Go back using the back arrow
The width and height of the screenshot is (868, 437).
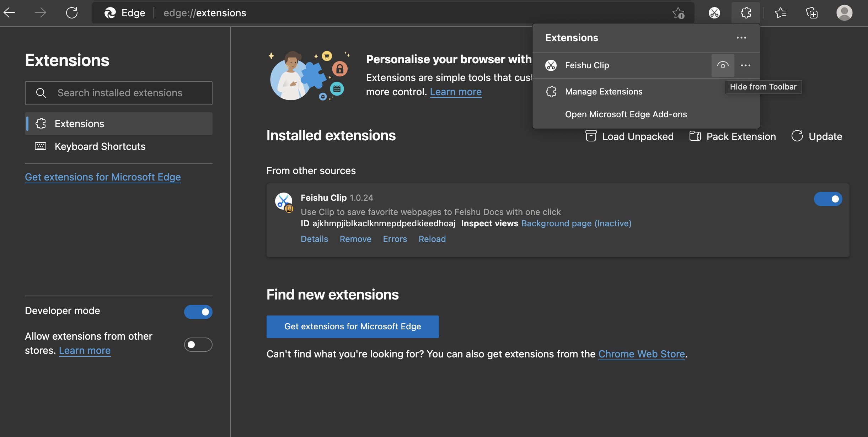(10, 13)
